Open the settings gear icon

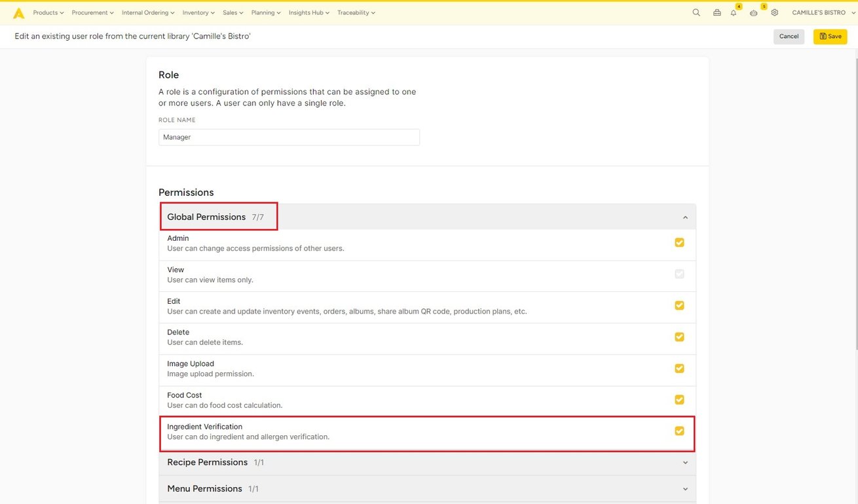775,12
